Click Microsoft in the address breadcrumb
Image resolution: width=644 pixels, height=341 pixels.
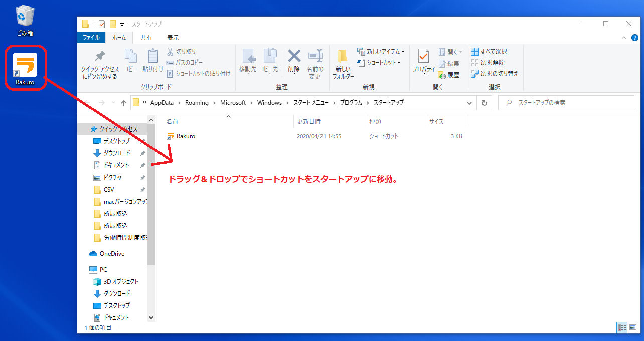tap(233, 103)
